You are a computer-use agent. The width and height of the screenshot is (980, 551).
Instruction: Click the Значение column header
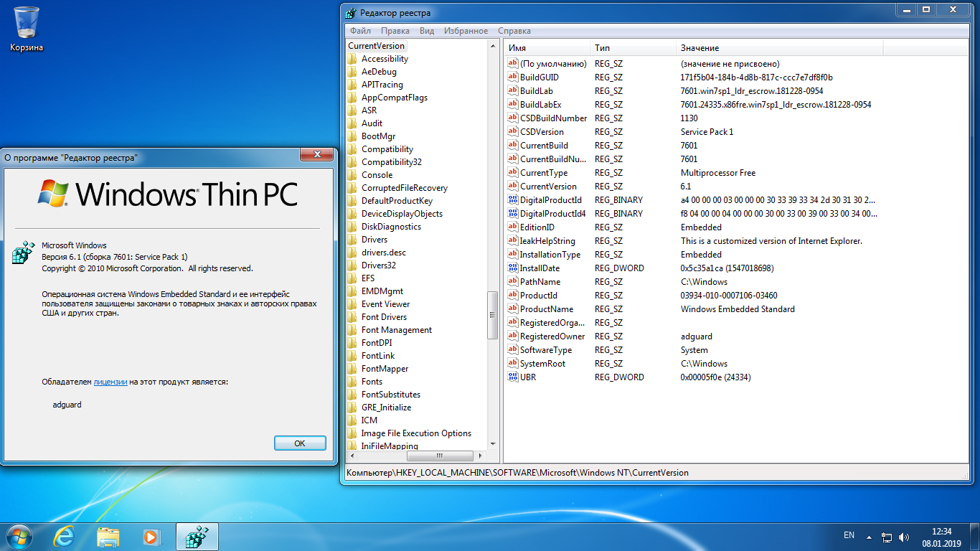pos(780,47)
